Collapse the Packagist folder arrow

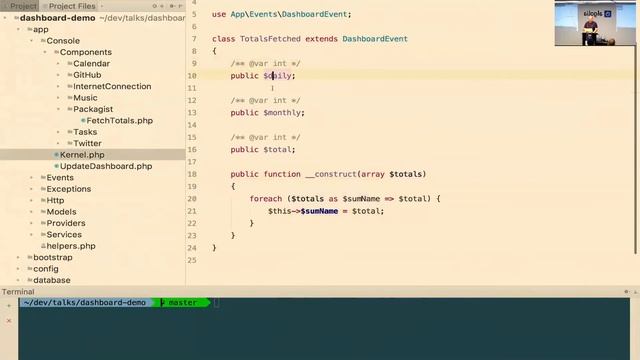tap(58, 109)
